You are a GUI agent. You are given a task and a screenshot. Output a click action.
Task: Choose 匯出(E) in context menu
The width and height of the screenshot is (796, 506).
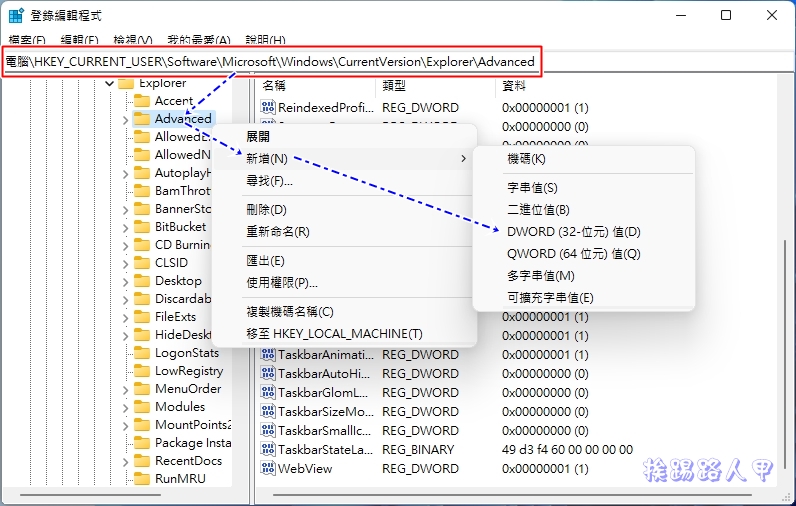pyautogui.click(x=344, y=261)
